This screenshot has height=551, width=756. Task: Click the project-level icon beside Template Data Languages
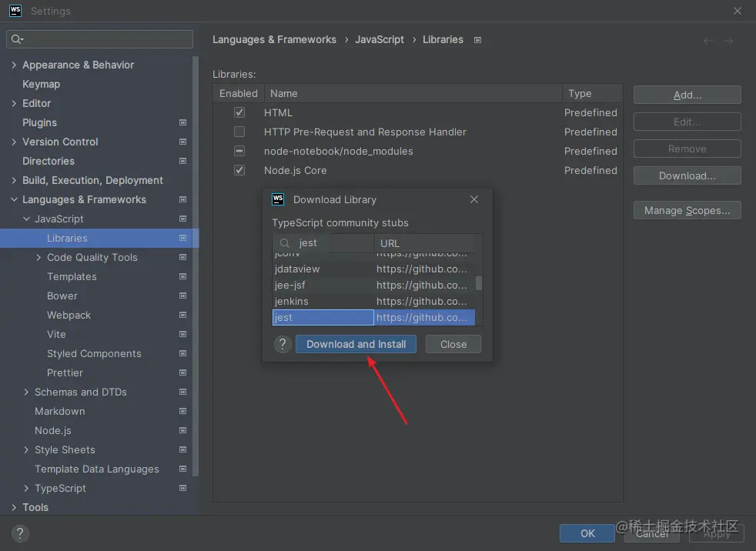(182, 469)
